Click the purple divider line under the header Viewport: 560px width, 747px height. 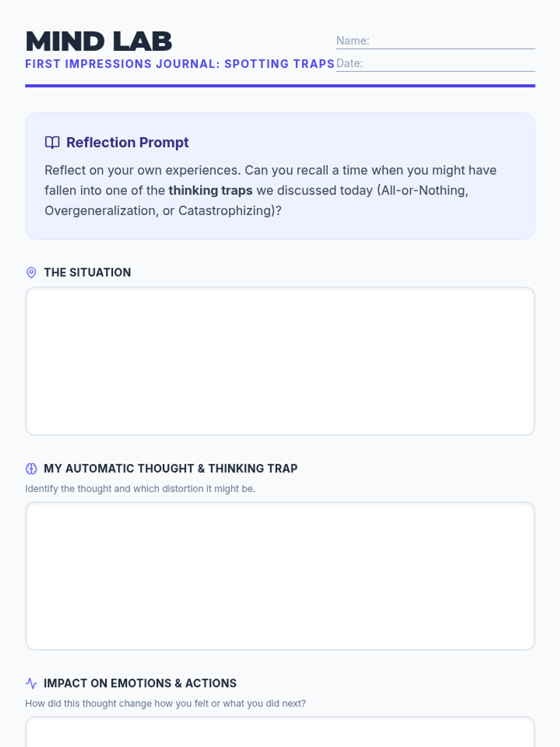(280, 86)
